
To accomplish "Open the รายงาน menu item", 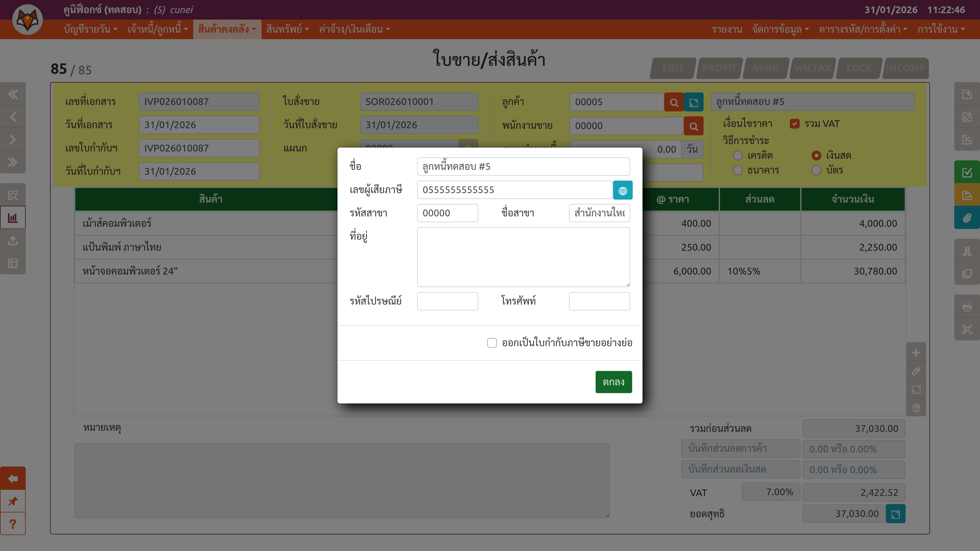I will pos(727,29).
